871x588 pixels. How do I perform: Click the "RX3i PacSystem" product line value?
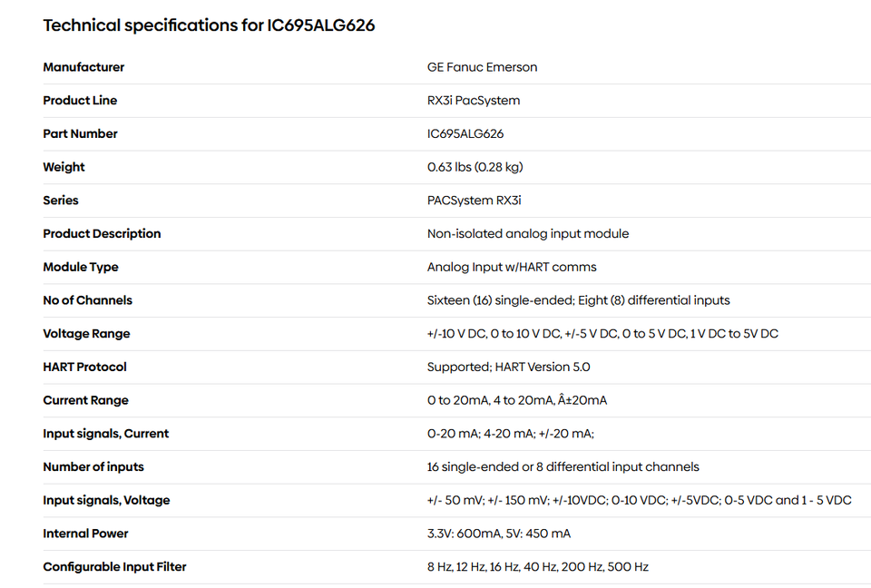click(x=474, y=101)
